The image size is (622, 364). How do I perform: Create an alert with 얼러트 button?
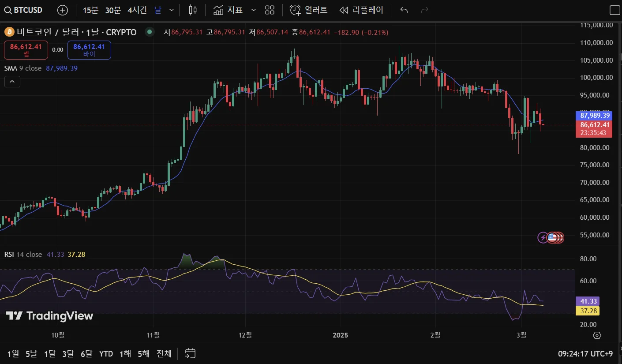[309, 10]
